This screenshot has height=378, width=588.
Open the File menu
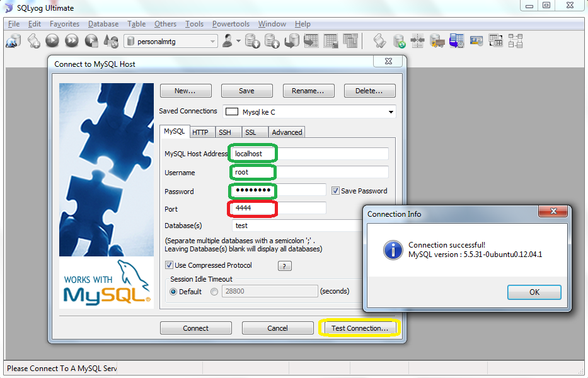pyautogui.click(x=14, y=24)
